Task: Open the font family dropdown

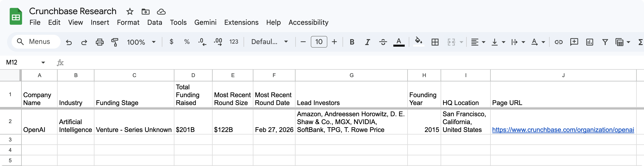Action: click(269, 42)
